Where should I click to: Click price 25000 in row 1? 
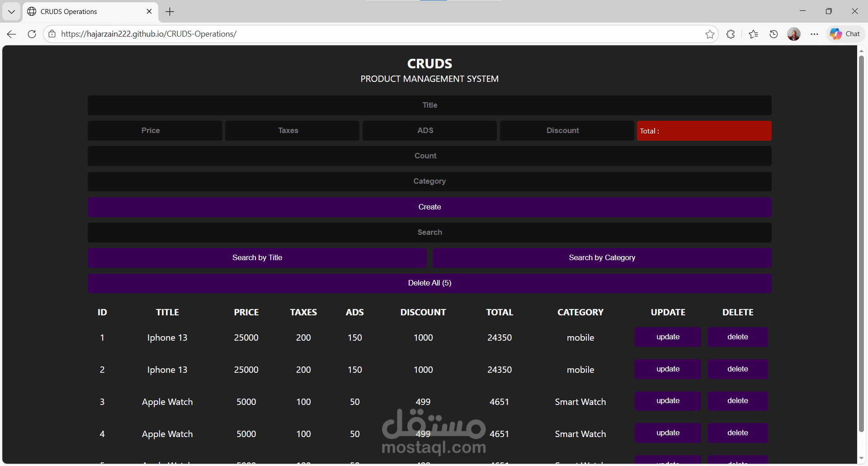point(246,338)
